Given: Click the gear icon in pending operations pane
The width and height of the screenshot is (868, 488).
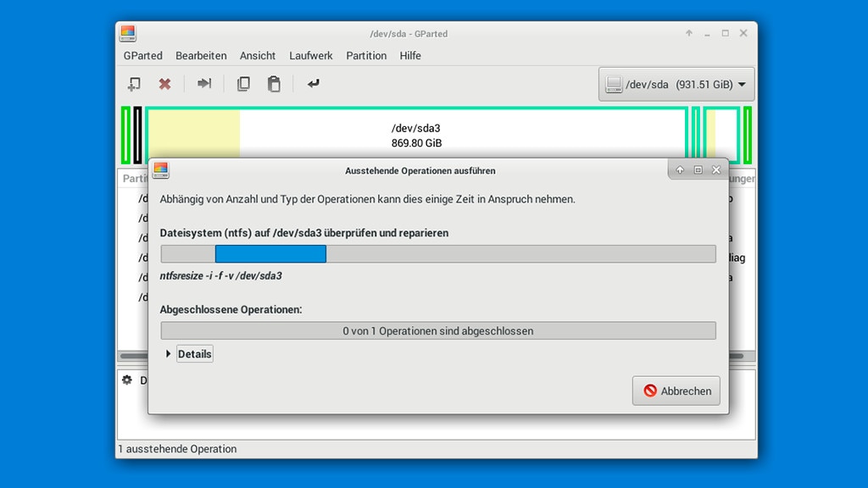Looking at the screenshot, I should [x=127, y=380].
